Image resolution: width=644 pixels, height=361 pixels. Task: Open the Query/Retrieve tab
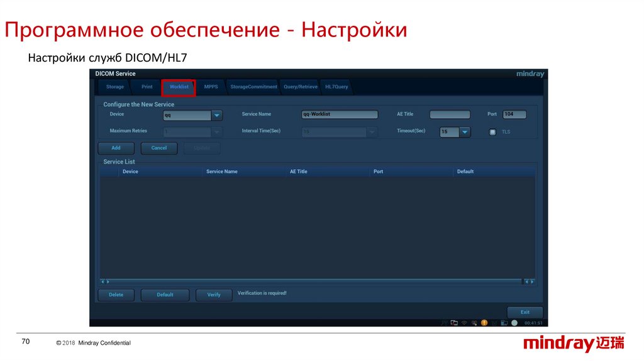coord(300,87)
